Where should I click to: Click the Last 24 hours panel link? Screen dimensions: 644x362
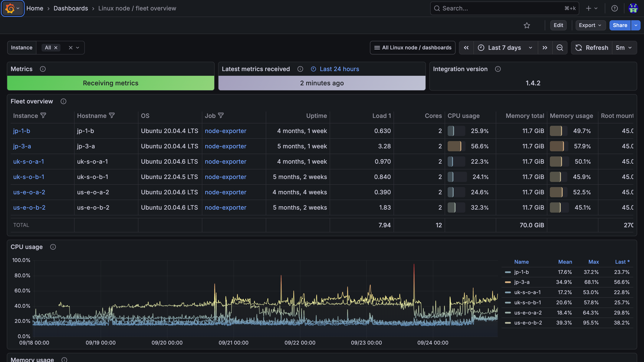coord(339,69)
